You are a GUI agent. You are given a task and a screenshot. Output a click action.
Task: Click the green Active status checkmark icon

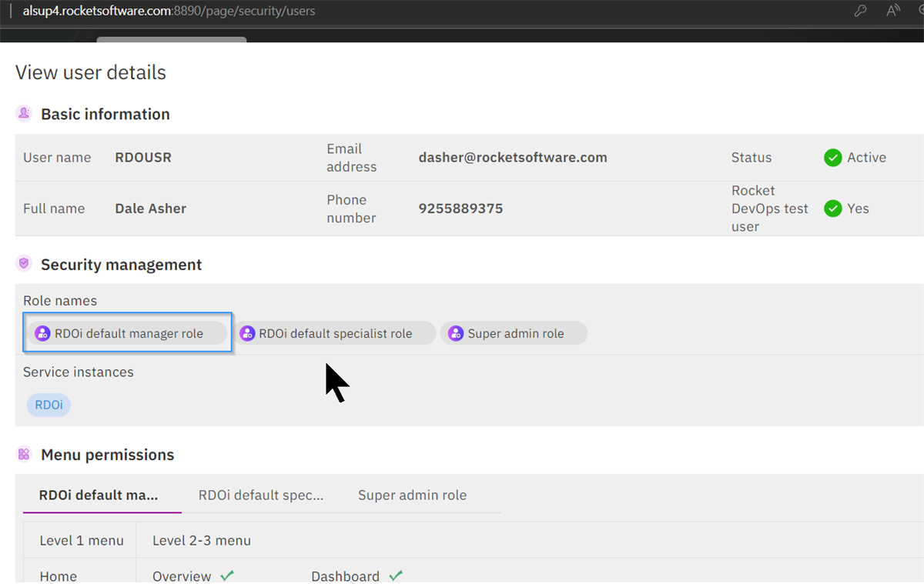832,157
